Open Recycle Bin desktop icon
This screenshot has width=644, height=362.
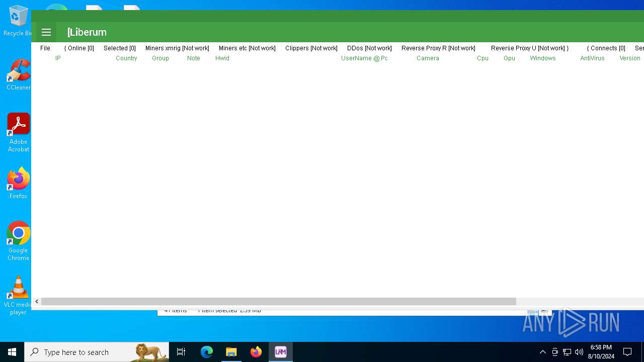[18, 21]
